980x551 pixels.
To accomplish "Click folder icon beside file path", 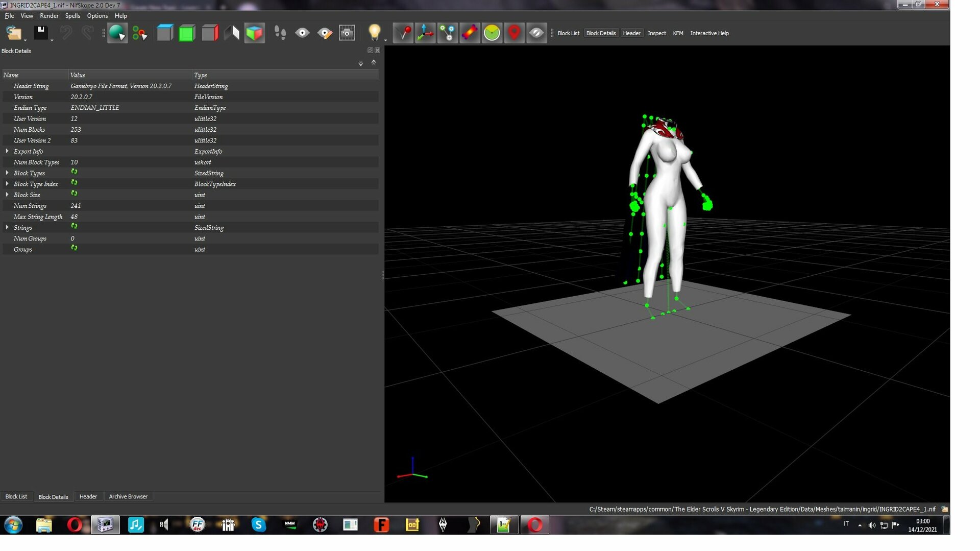I will tap(944, 509).
